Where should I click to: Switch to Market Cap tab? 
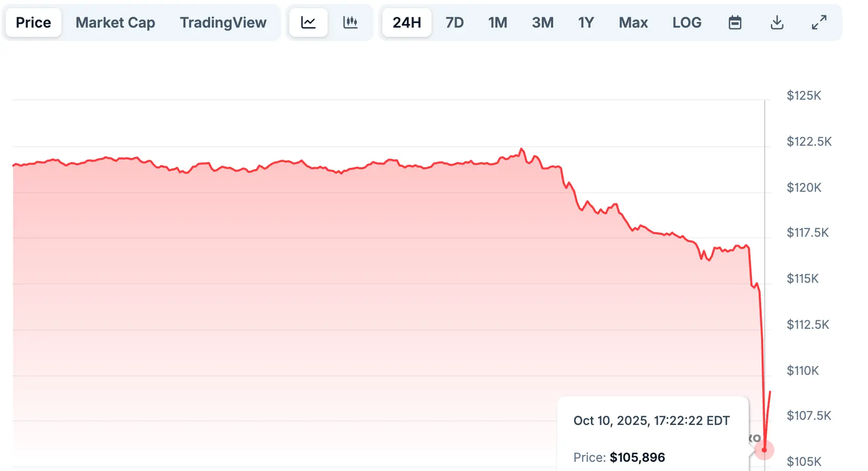point(116,23)
